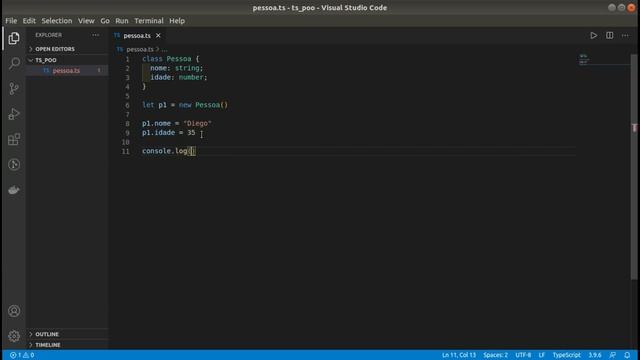
Task: Show errors and warnings in status bar
Action: tap(22, 355)
